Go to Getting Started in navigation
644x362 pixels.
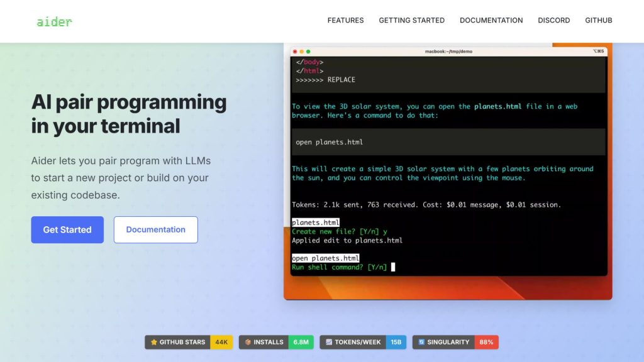point(411,20)
